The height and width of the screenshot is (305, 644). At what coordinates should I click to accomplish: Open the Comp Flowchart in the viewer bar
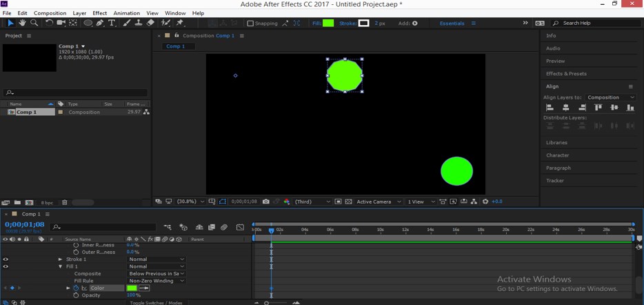click(474, 201)
